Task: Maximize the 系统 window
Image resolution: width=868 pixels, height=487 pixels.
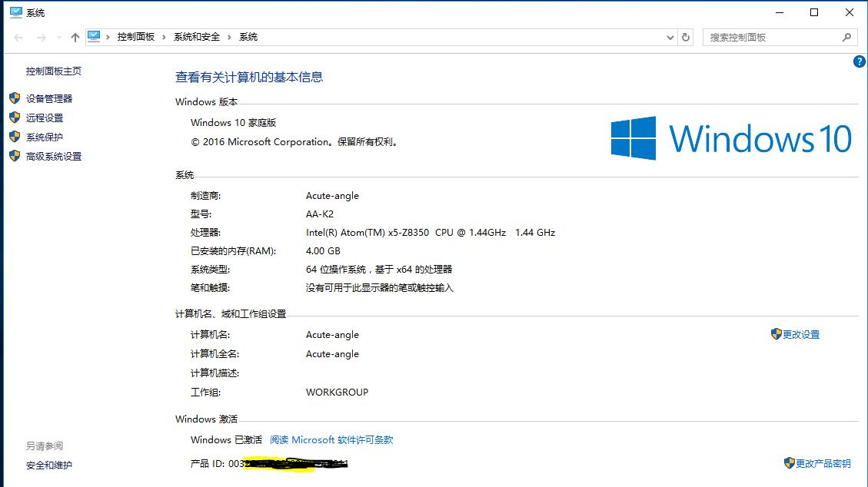Action: coord(813,12)
